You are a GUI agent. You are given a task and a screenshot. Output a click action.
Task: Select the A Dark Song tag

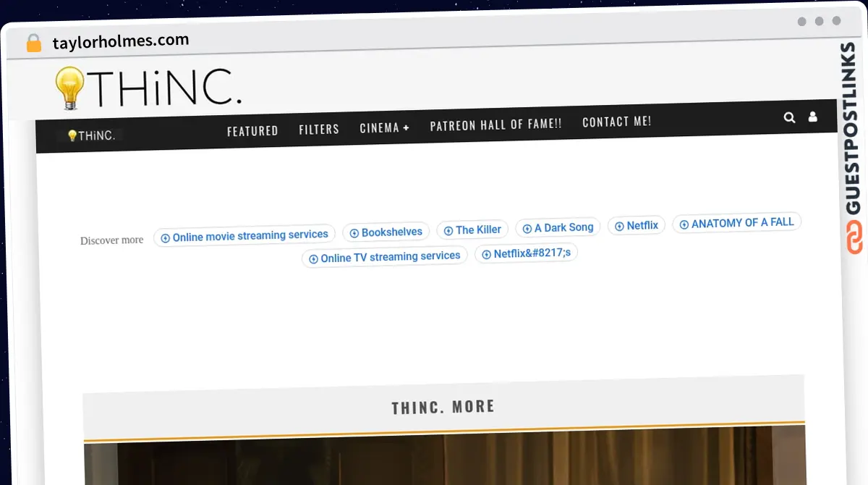558,227
